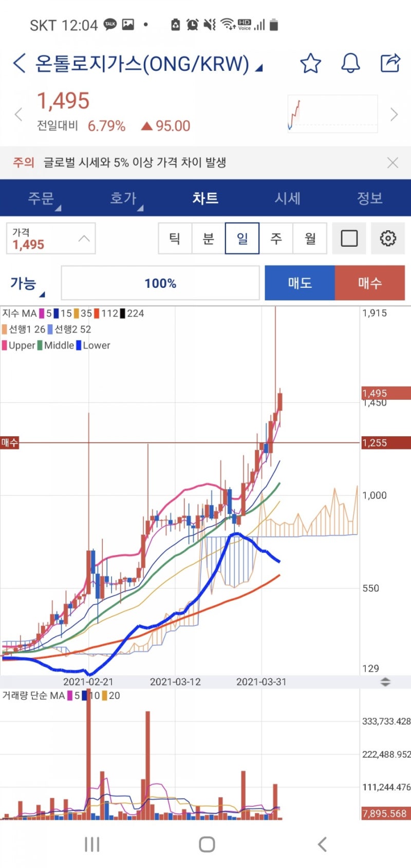
Task: Select the 일 chart interval
Action: (x=242, y=238)
